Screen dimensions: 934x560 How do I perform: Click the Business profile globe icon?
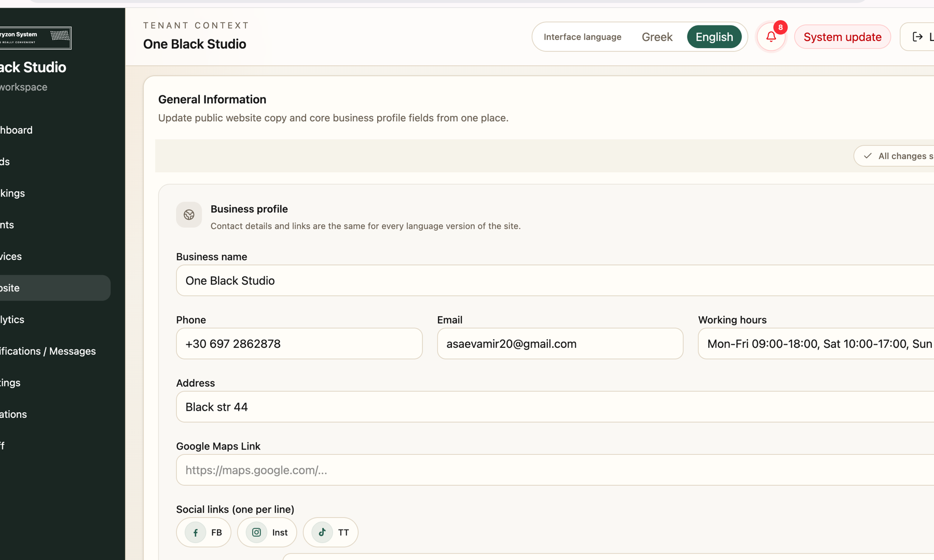tap(189, 215)
